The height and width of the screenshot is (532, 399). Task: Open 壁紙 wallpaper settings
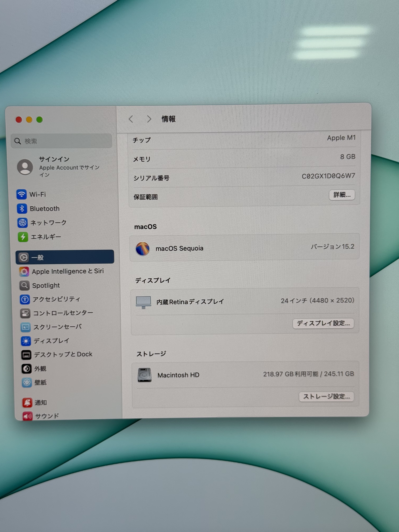click(x=40, y=382)
